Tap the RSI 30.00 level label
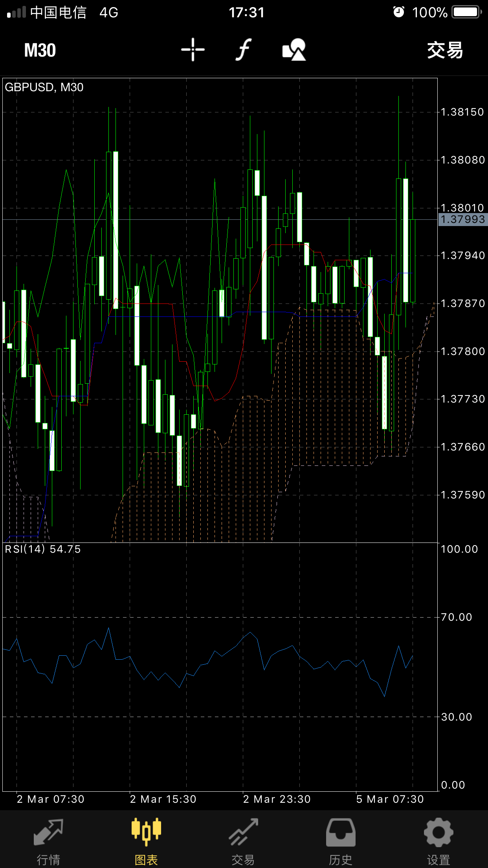Viewport: 488px width, 868px height. [457, 717]
